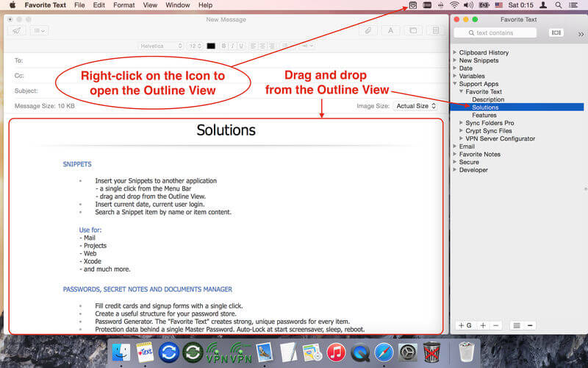Select the Favorite Notes group row

[480, 155]
